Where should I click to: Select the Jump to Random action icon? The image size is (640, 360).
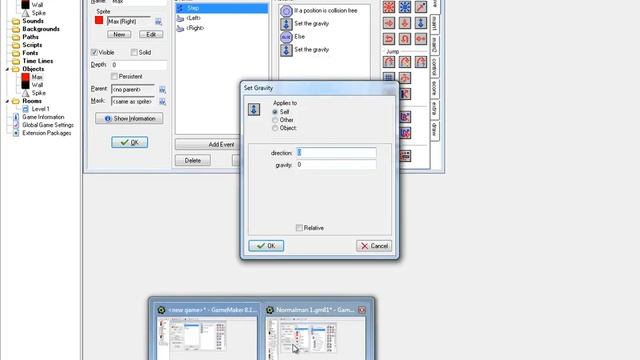pyautogui.click(x=420, y=62)
